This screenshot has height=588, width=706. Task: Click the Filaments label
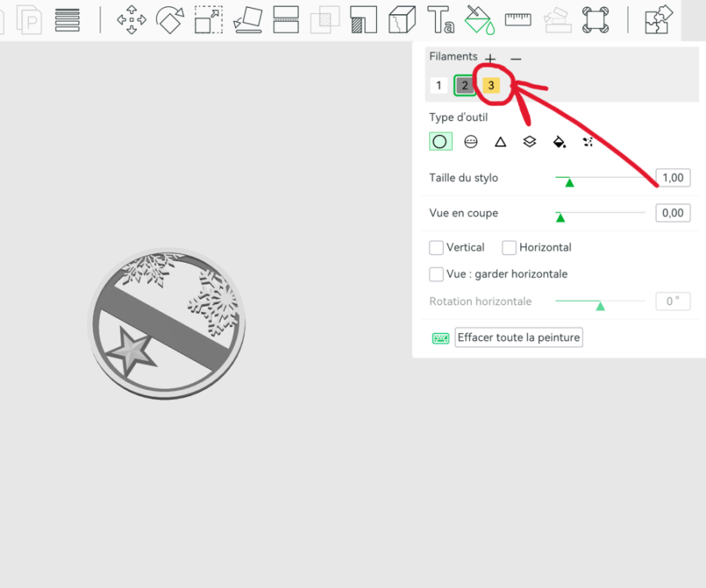[x=453, y=56]
